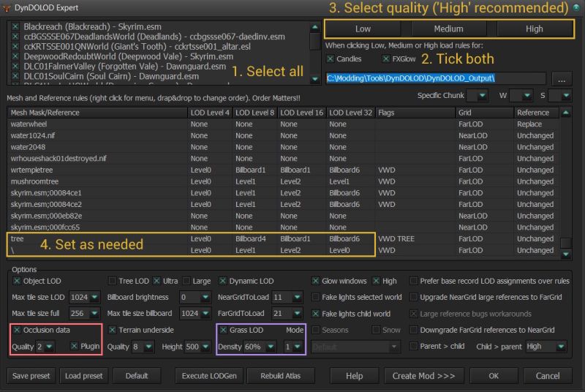Image resolution: width=585 pixels, height=392 pixels.
Task: Uncheck the Blackreach worldspace entry
Action: point(15,26)
